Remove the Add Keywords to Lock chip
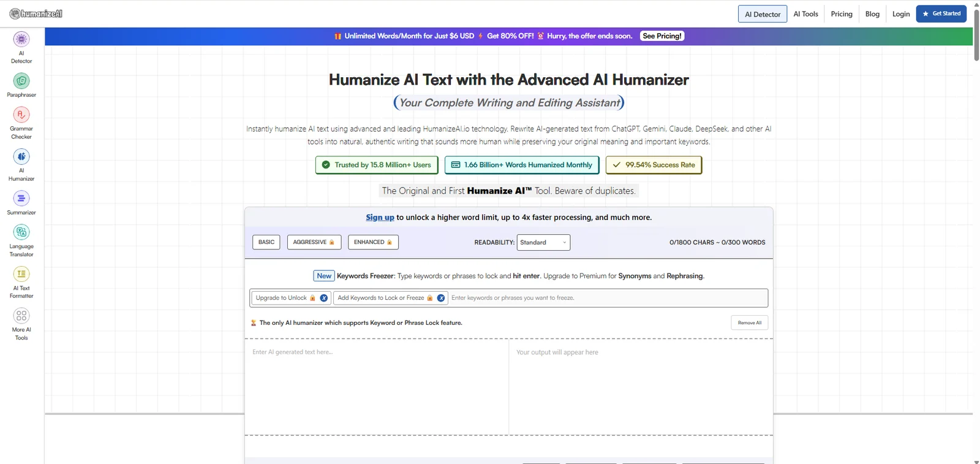Screen dimensions: 980x464 pyautogui.click(x=441, y=298)
